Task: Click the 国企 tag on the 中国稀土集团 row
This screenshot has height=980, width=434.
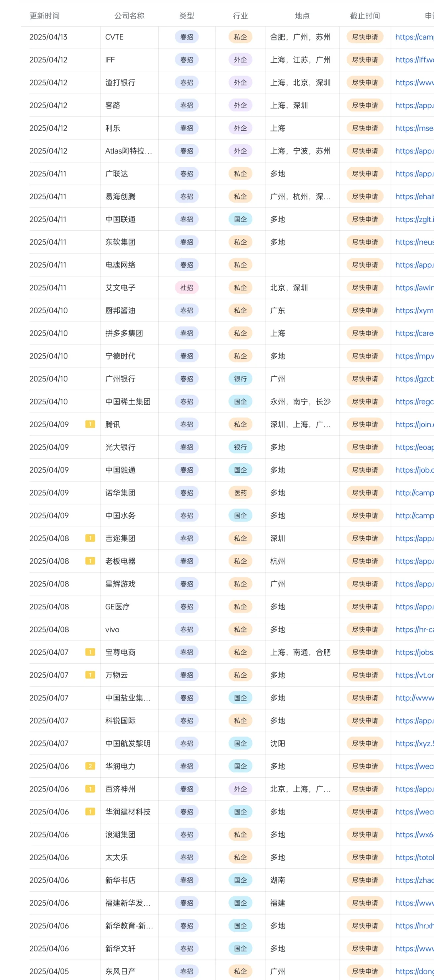Action: pyautogui.click(x=240, y=402)
